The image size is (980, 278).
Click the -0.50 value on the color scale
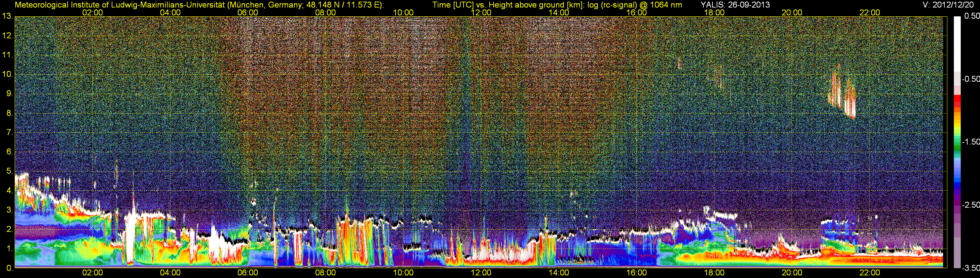971,79
